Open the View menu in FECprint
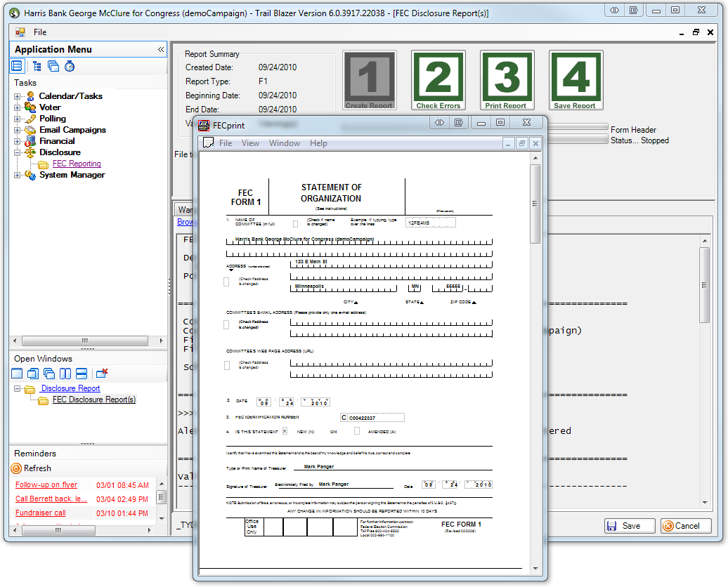The image size is (728, 587). pos(250,143)
